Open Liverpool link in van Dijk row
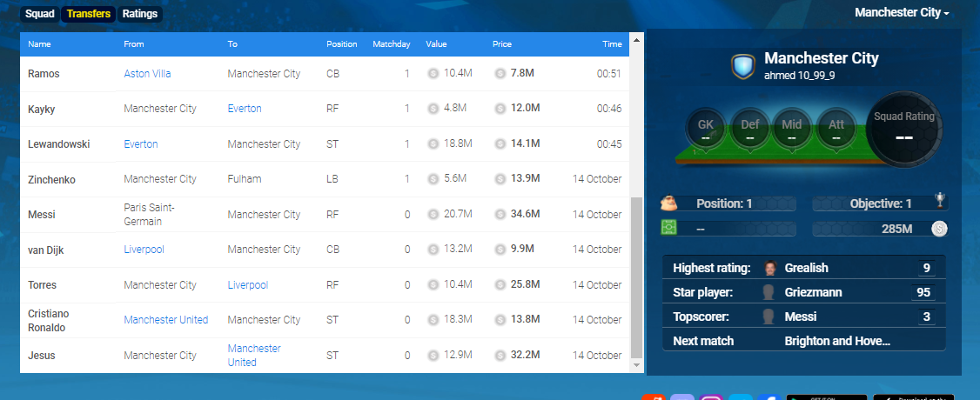This screenshot has width=980, height=400. pyautogui.click(x=144, y=250)
